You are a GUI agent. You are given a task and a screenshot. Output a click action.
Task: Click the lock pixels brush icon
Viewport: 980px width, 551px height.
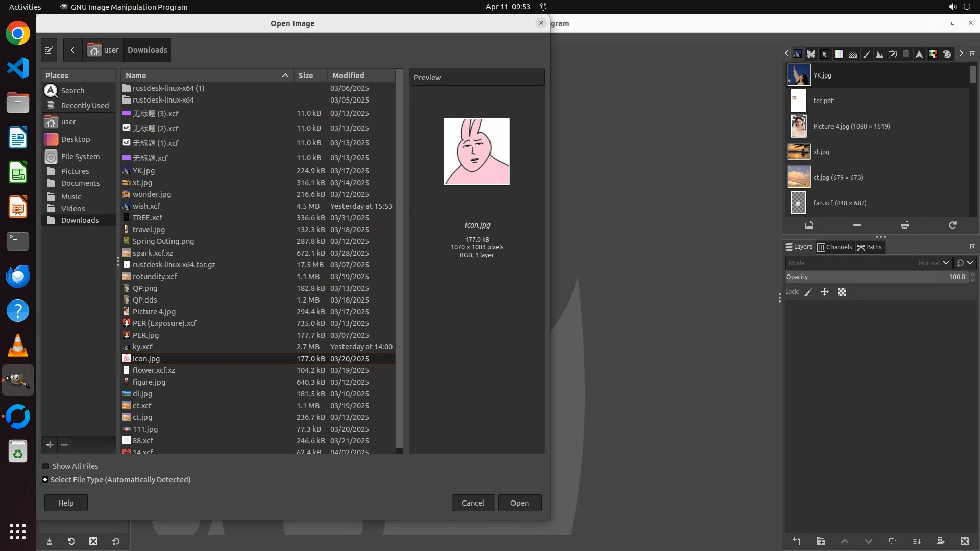click(808, 292)
